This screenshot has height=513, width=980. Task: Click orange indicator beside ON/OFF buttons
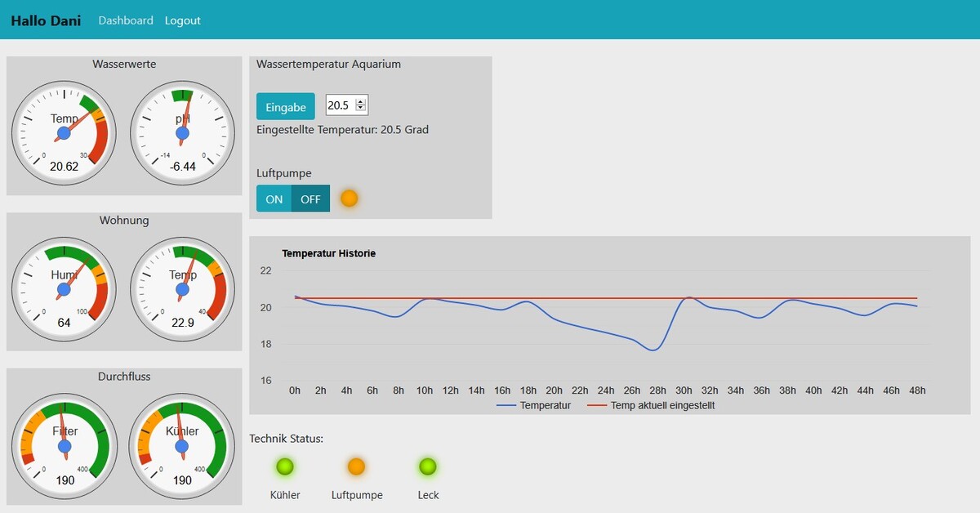350,199
